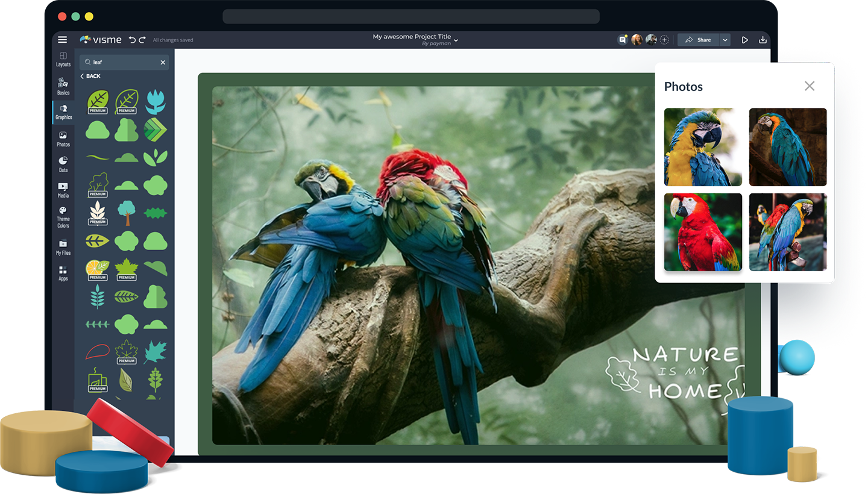Open the hamburger main menu
The width and height of the screenshot is (868, 494).
coord(62,40)
